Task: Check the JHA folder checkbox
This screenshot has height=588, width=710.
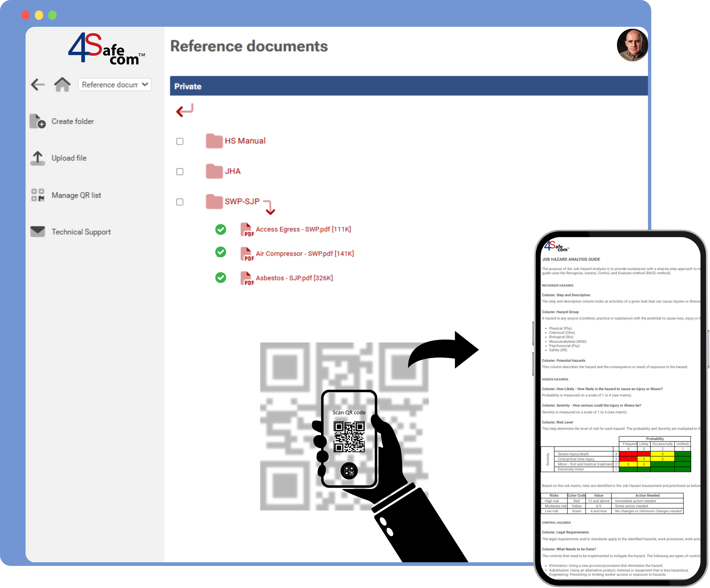Action: pyautogui.click(x=180, y=172)
